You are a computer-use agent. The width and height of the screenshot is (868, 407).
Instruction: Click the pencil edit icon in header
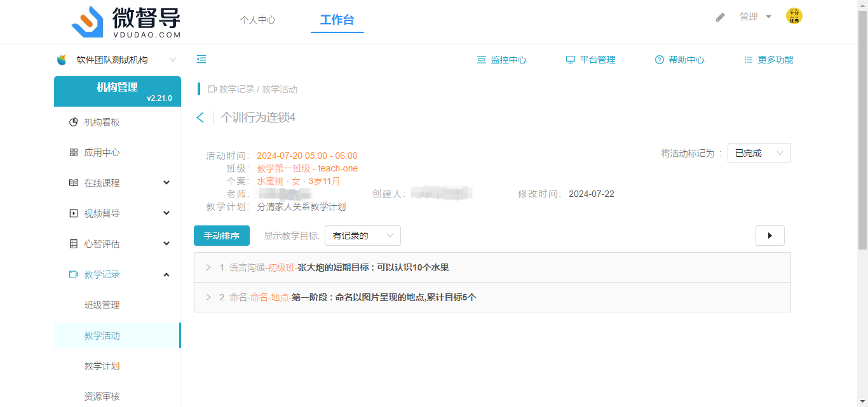coord(720,17)
